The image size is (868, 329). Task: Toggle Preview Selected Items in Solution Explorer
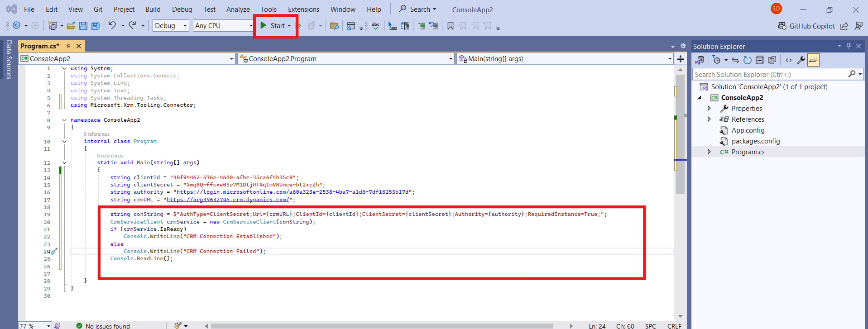coord(813,60)
